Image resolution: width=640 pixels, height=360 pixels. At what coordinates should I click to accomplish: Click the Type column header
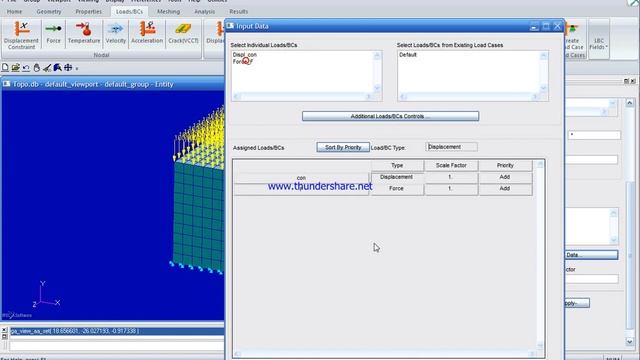(397, 165)
